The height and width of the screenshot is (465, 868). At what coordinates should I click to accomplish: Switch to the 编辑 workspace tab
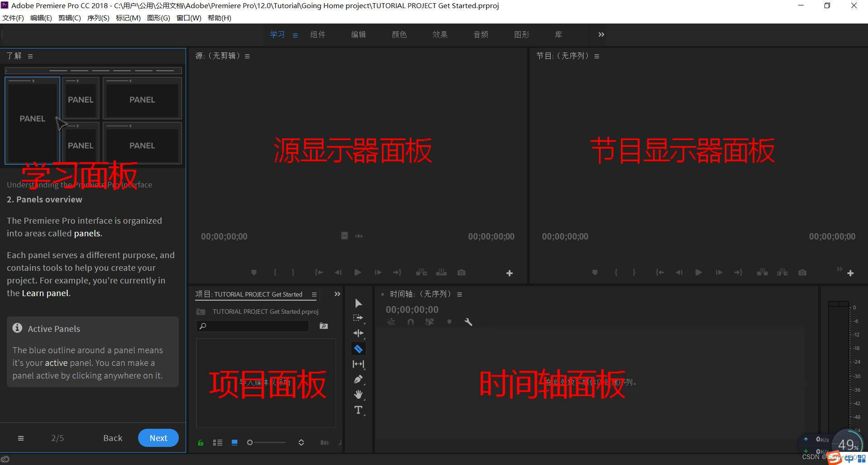pos(359,34)
